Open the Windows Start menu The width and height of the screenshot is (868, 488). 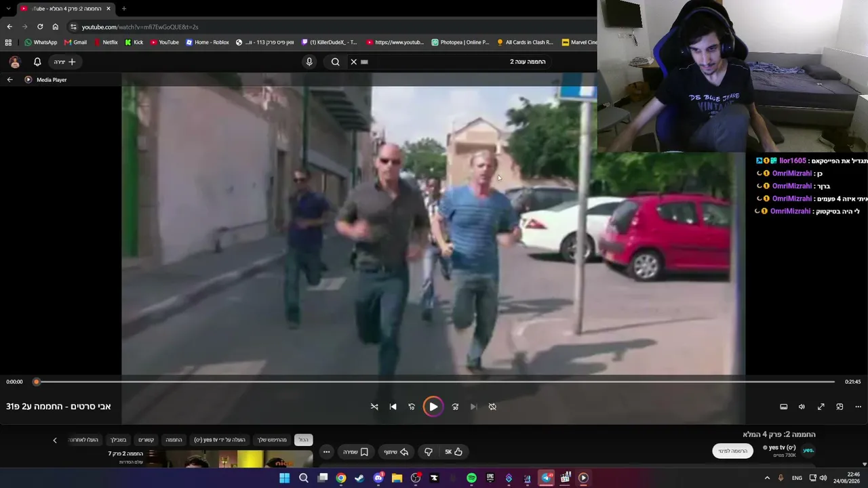tap(285, 478)
